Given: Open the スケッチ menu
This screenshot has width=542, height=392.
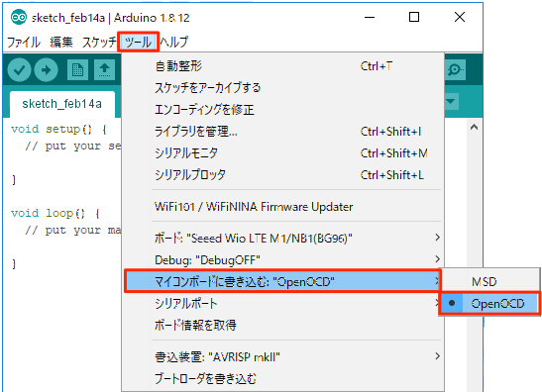Looking at the screenshot, I should coord(99,43).
